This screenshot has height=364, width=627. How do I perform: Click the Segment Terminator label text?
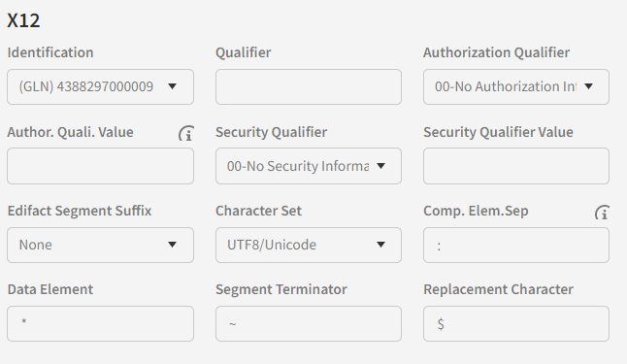[x=281, y=289]
